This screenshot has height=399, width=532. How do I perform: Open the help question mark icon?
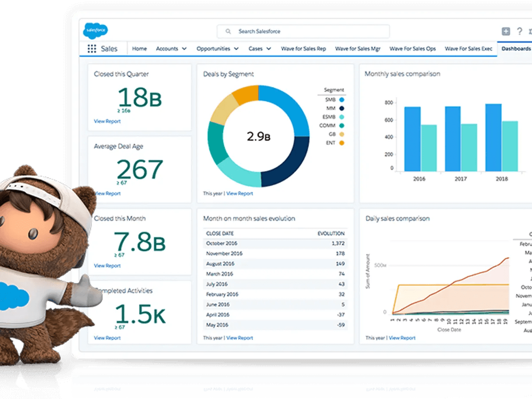coord(519,31)
